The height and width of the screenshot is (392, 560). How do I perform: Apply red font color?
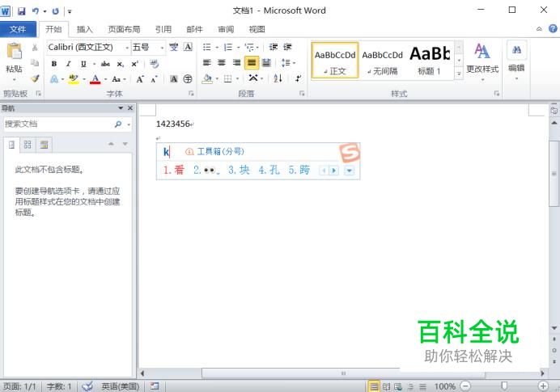tap(95, 79)
